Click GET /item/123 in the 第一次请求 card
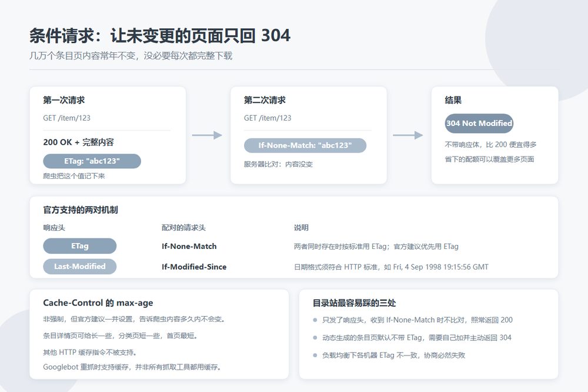This screenshot has width=588, height=392. (67, 118)
